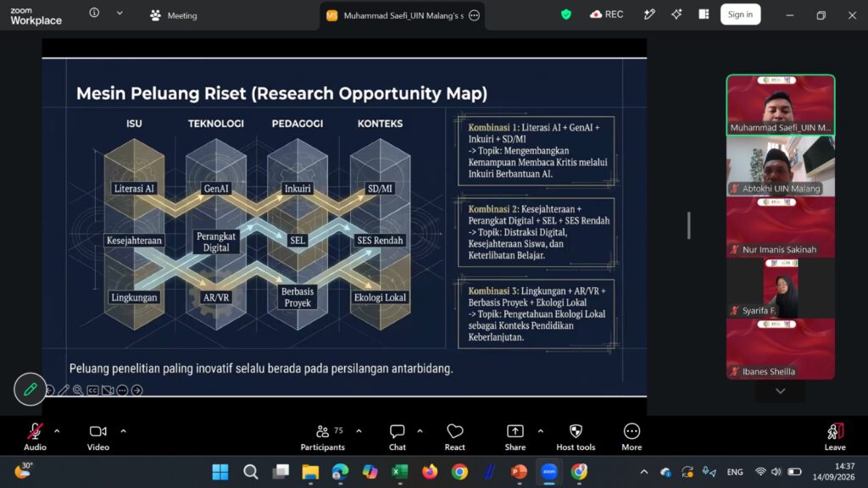Expand audio options arrow beside Audio
Image resolution: width=868 pixels, height=488 pixels.
(x=57, y=431)
